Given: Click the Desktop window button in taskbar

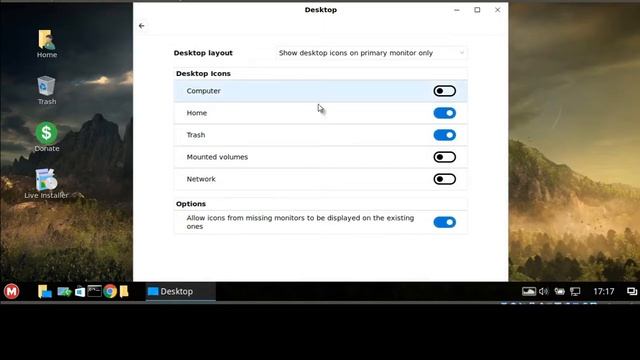Looking at the screenshot, I should click(180, 291).
